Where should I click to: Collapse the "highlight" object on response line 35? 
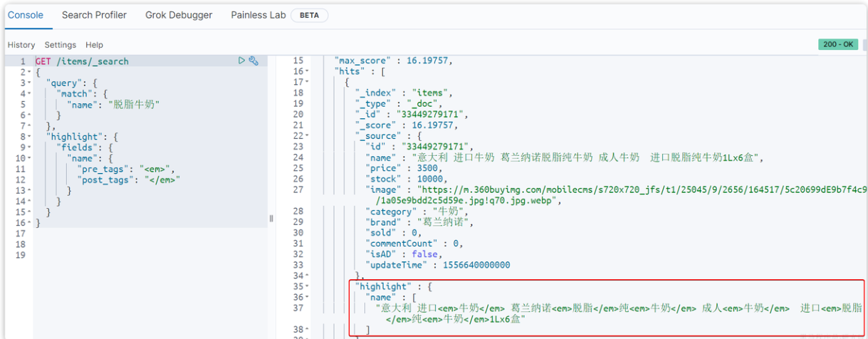click(x=306, y=286)
